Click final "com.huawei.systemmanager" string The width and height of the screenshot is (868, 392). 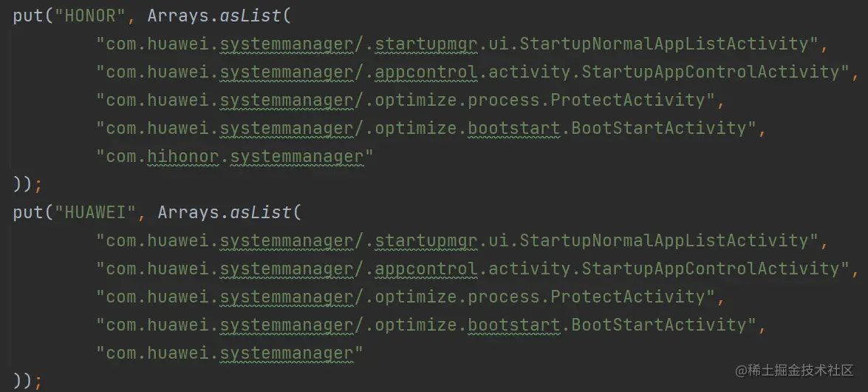click(230, 353)
